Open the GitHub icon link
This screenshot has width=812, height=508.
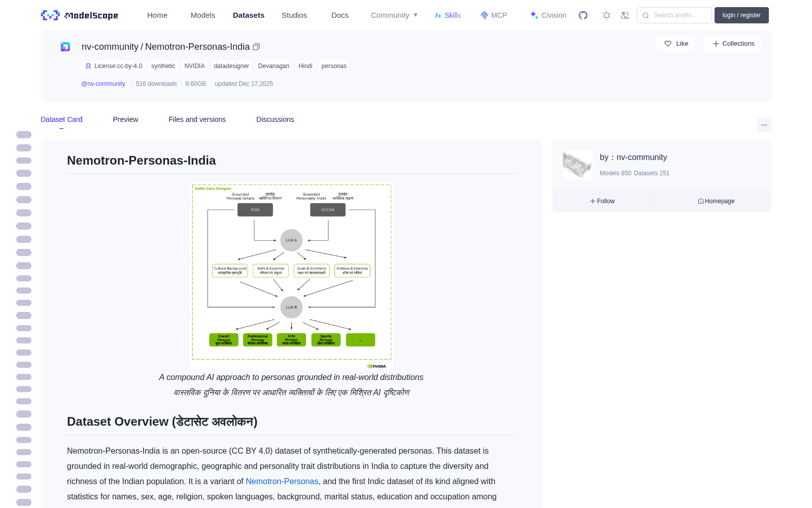click(x=583, y=15)
